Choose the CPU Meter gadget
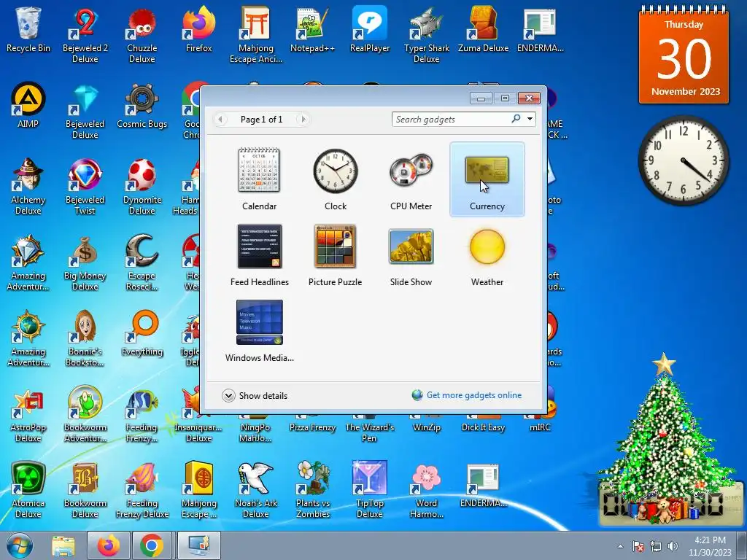The image size is (747, 560). pos(411,179)
